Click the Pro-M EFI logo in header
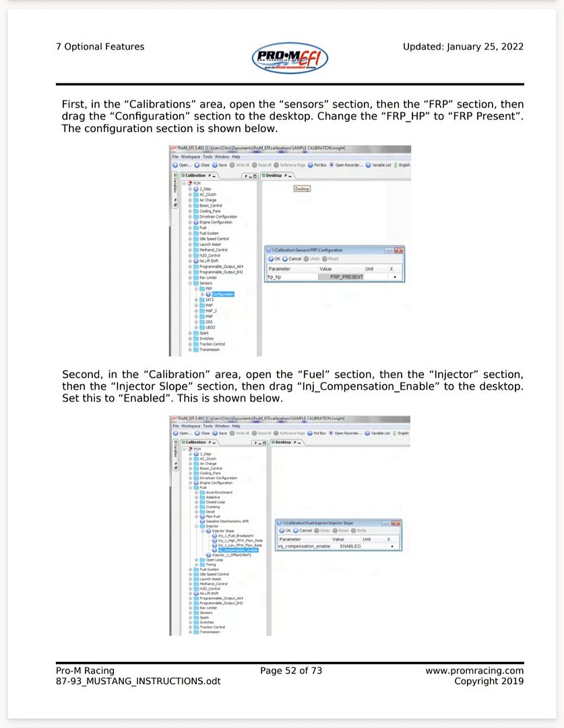The image size is (564, 728). point(290,59)
